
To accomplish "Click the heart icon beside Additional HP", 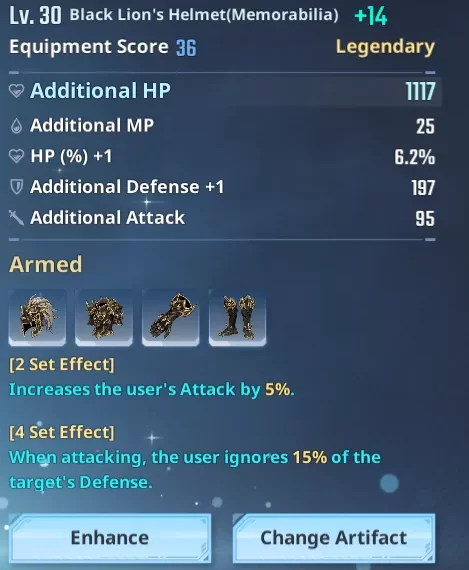I will click(x=16, y=91).
